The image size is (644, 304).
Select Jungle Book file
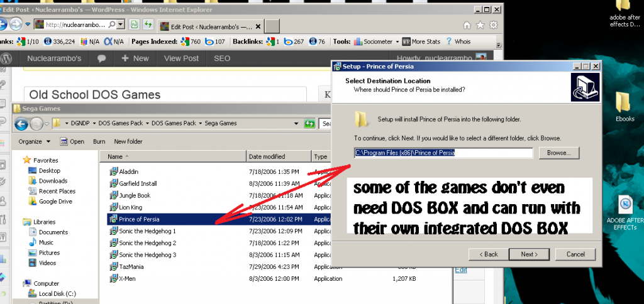coord(135,195)
